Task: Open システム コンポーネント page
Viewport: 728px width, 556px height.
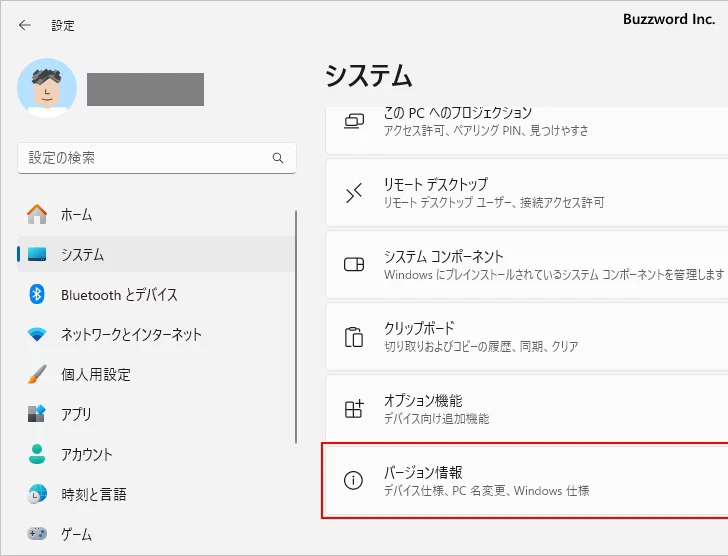Action: (x=526, y=265)
